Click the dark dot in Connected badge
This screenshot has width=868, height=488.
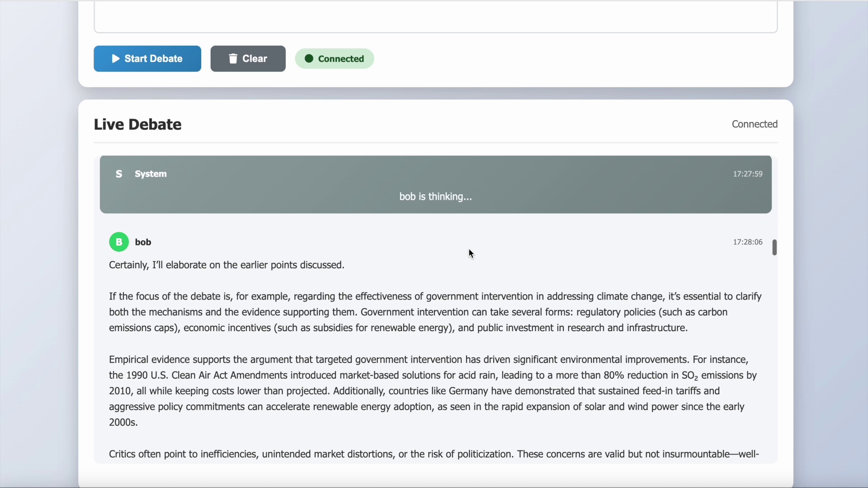coord(309,59)
